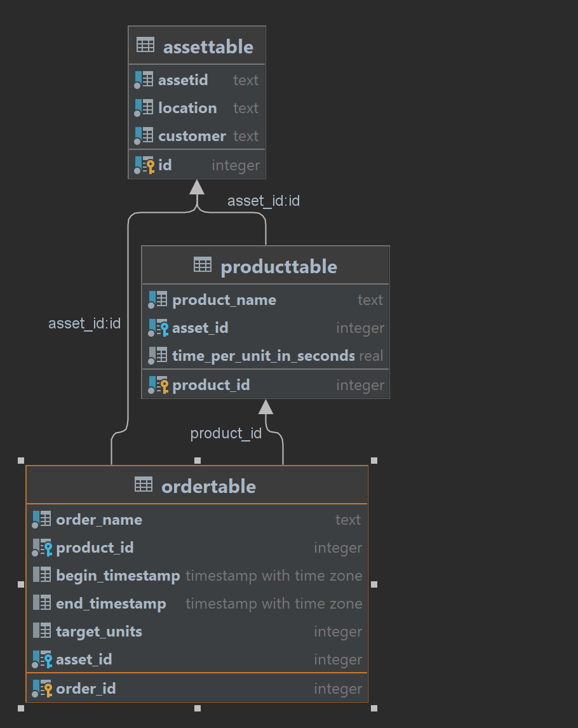
Task: Click the asset_id:id relationship label near assettable
Action: [x=263, y=200]
